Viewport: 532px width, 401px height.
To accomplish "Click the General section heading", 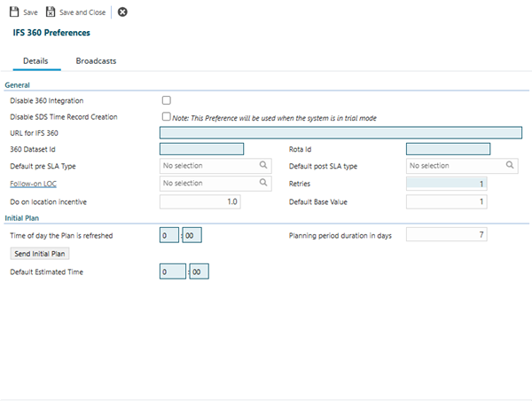I will 17,85.
